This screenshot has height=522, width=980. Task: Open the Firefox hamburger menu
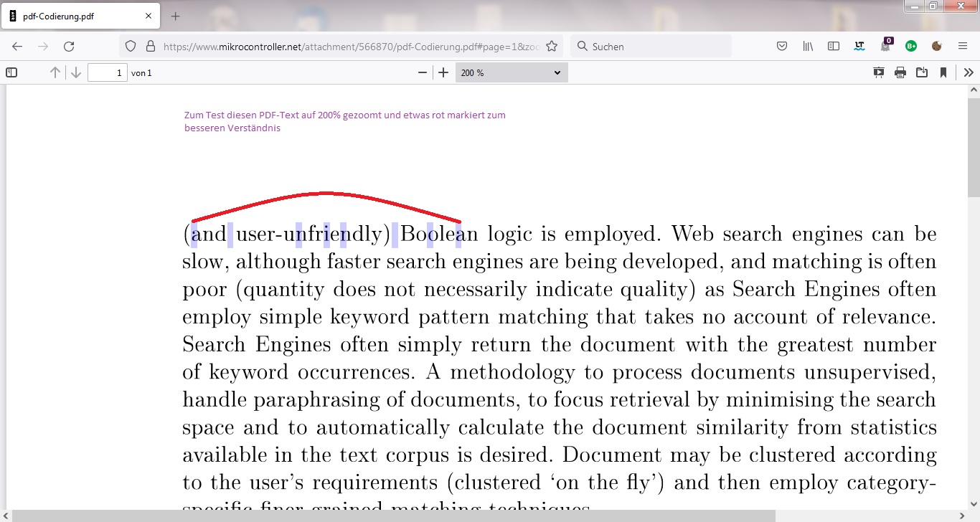click(x=963, y=46)
